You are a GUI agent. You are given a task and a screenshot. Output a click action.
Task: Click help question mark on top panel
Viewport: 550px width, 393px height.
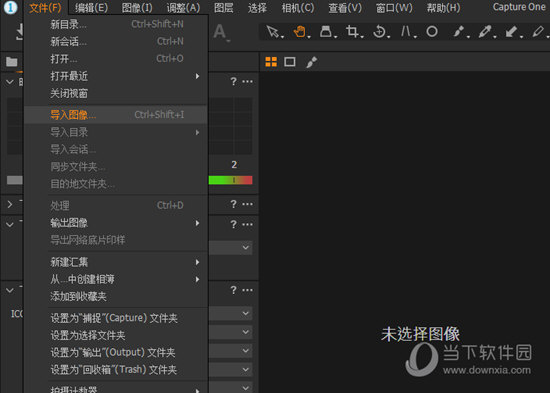pos(233,81)
